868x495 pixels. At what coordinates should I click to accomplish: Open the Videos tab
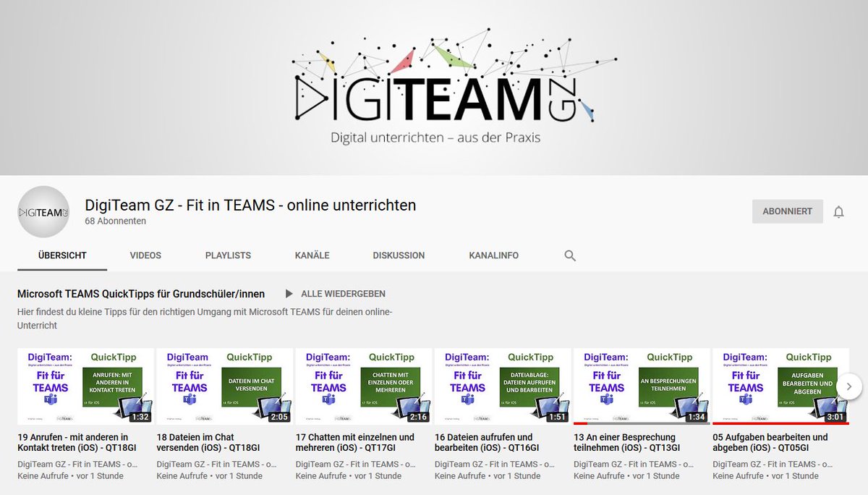145,255
